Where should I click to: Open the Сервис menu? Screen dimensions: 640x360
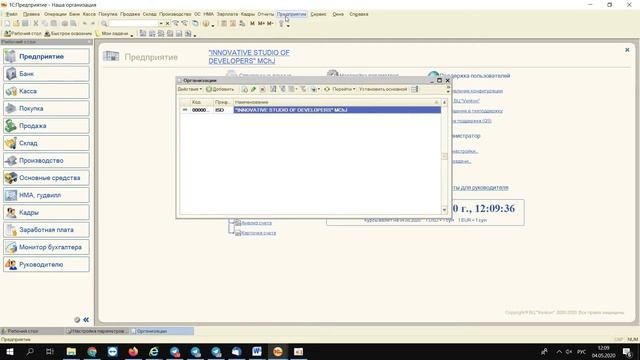(x=318, y=14)
